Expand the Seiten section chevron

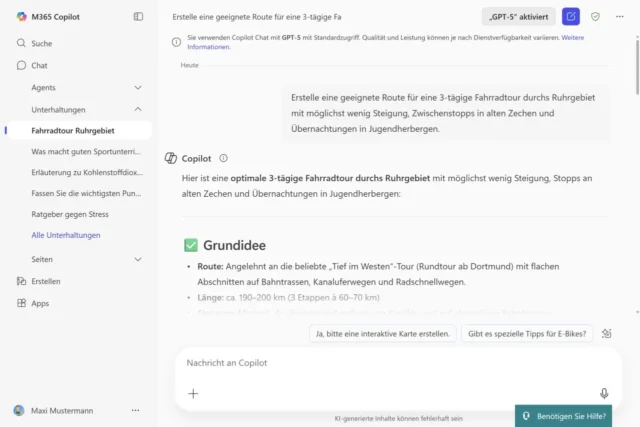(138, 259)
